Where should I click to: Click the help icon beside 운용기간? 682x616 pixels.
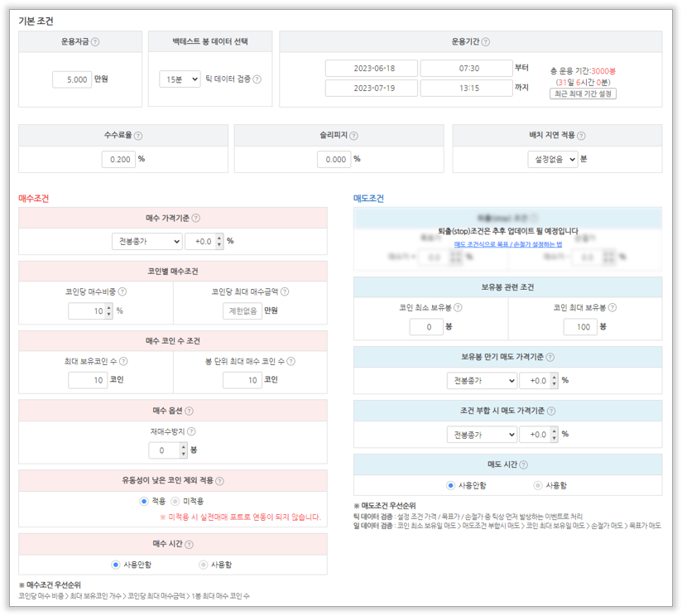[x=486, y=41]
